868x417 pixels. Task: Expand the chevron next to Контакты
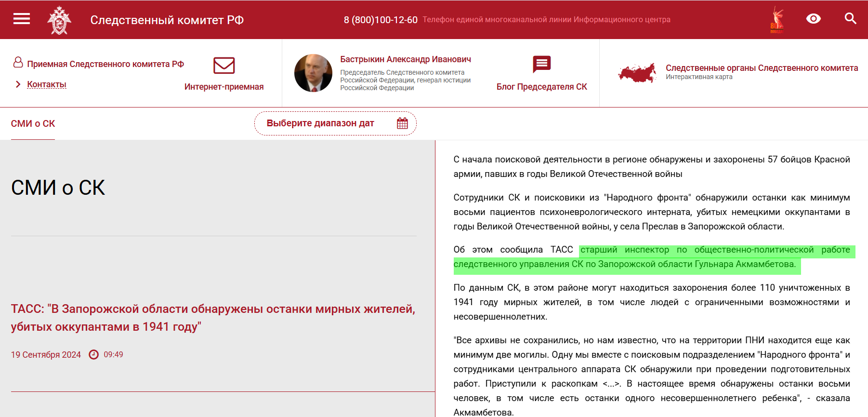18,84
